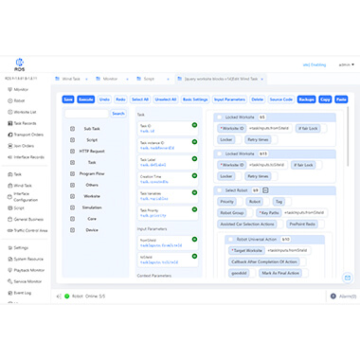This screenshot has width=360, height=360.
Task: Open System Resource in the sidebar
Action: click(x=25, y=259)
